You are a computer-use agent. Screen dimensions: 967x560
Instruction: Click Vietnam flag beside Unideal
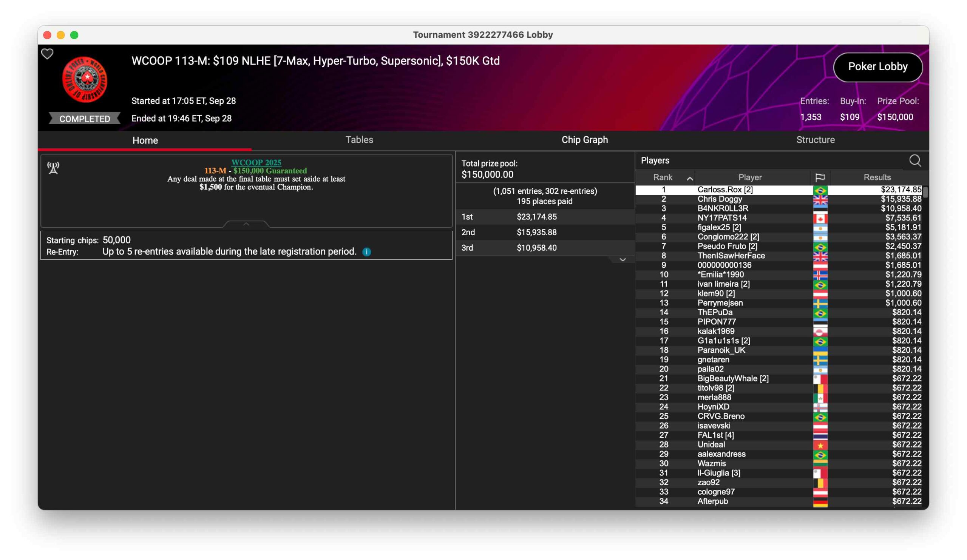[820, 445]
